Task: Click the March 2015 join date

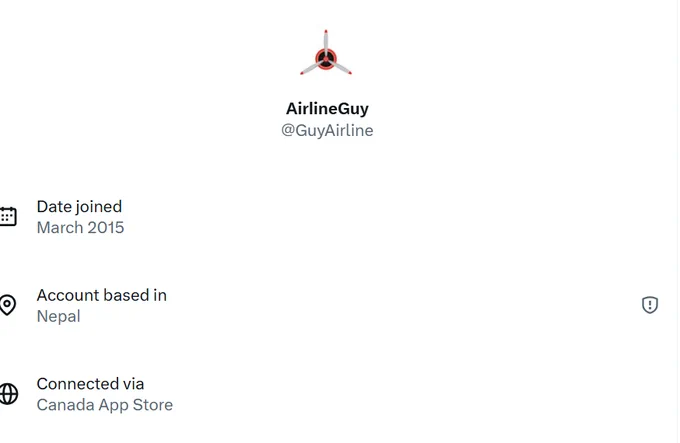Action: tap(81, 228)
